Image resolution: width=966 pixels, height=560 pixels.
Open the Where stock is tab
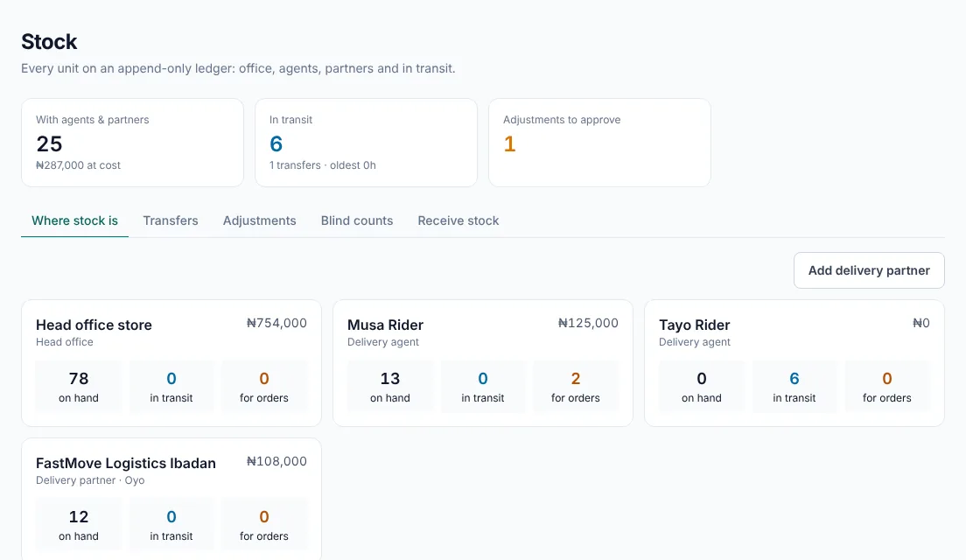[x=74, y=220]
